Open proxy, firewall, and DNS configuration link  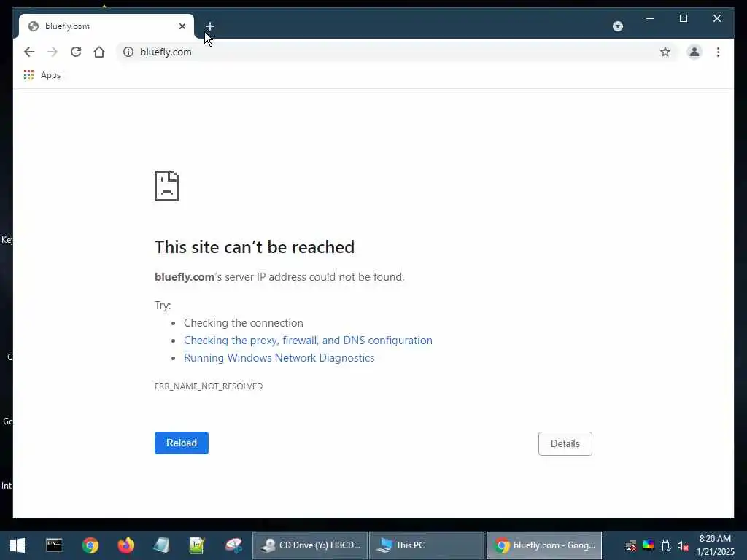pyautogui.click(x=308, y=341)
